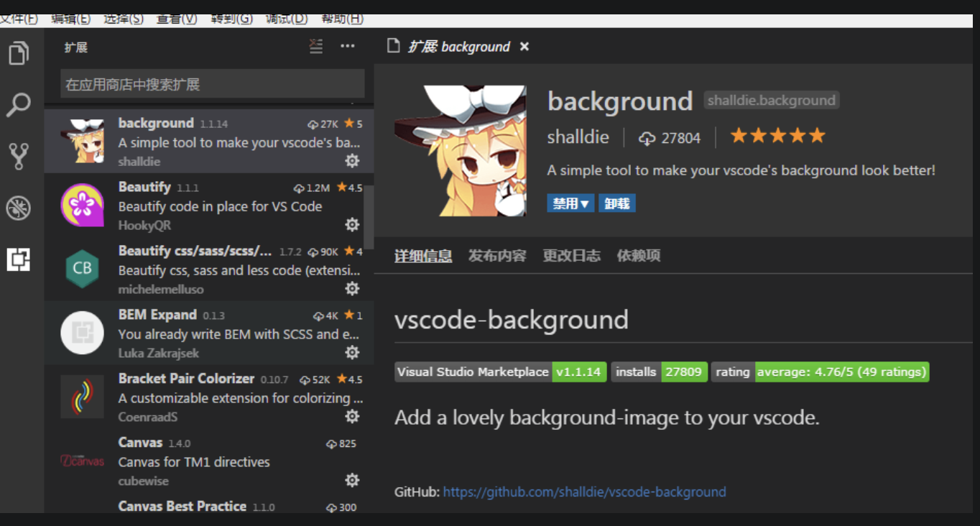Screen dimensions: 980x526
Task: Click the 扩展 sidebar panel title
Action: click(x=75, y=47)
